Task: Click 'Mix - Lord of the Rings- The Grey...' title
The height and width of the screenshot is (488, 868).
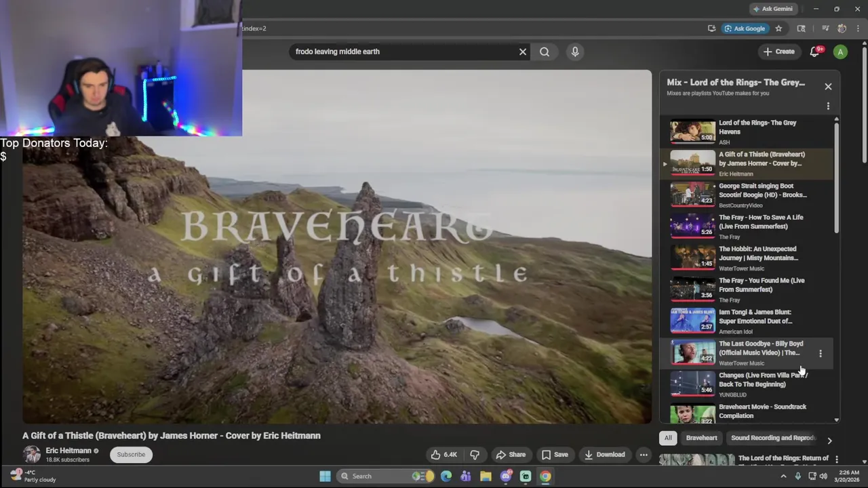Action: click(x=736, y=83)
